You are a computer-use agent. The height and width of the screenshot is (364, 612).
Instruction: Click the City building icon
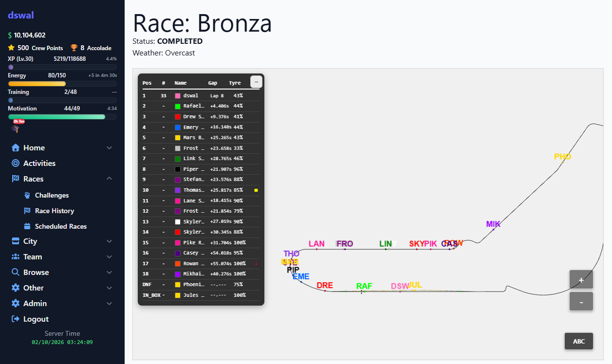(x=16, y=241)
